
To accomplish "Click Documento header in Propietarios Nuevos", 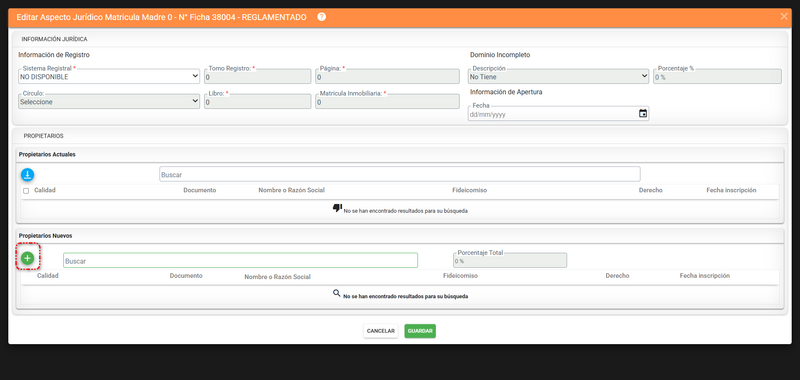I will 186,275.
